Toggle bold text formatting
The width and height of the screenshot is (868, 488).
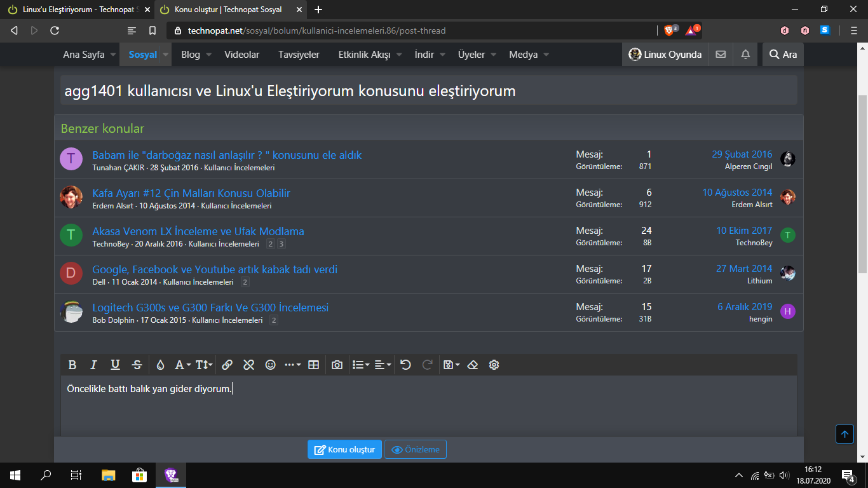tap(72, 365)
